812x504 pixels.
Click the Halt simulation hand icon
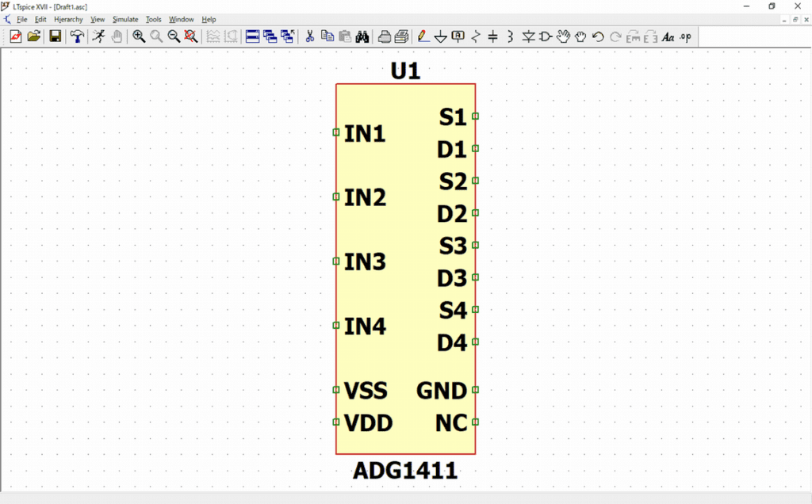(117, 36)
